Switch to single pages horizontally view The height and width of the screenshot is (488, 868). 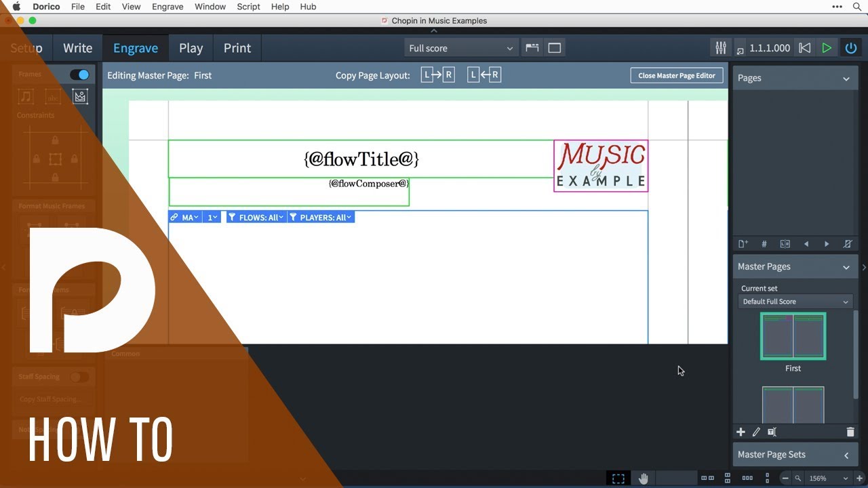[x=747, y=479]
